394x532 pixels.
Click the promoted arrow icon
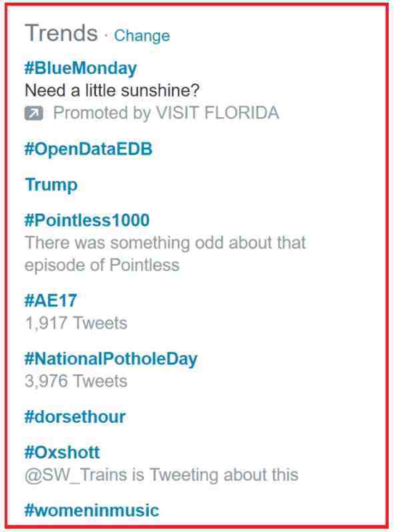click(33, 113)
